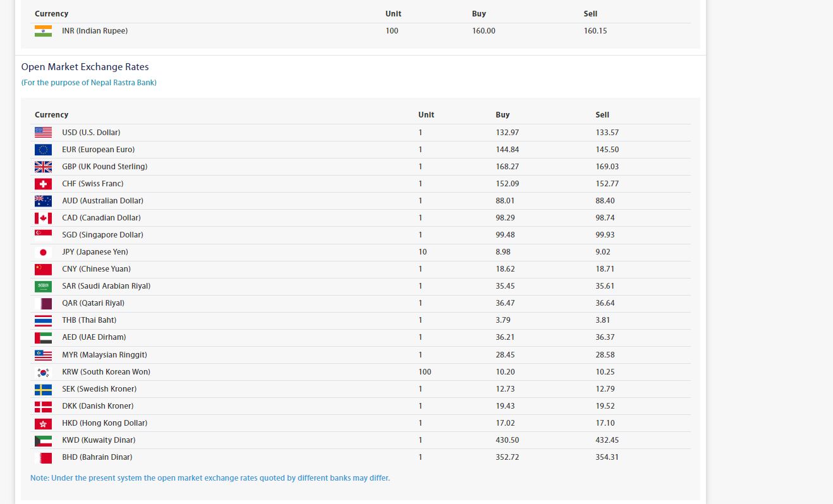The width and height of the screenshot is (833, 504).
Task: Click the CHF (Swiss Franc) label
Action: (93, 184)
